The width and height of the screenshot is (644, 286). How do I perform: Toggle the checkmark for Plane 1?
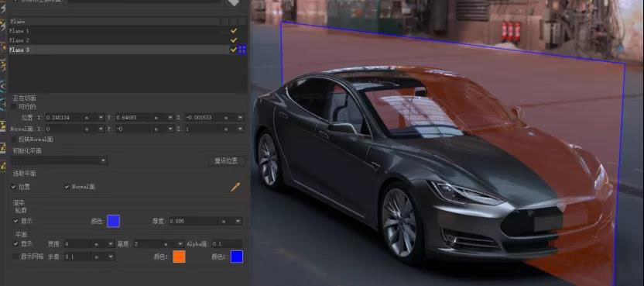[234, 31]
